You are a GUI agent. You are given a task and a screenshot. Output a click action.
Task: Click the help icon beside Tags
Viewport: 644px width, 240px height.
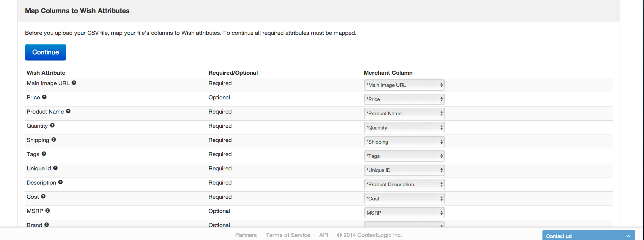click(44, 154)
